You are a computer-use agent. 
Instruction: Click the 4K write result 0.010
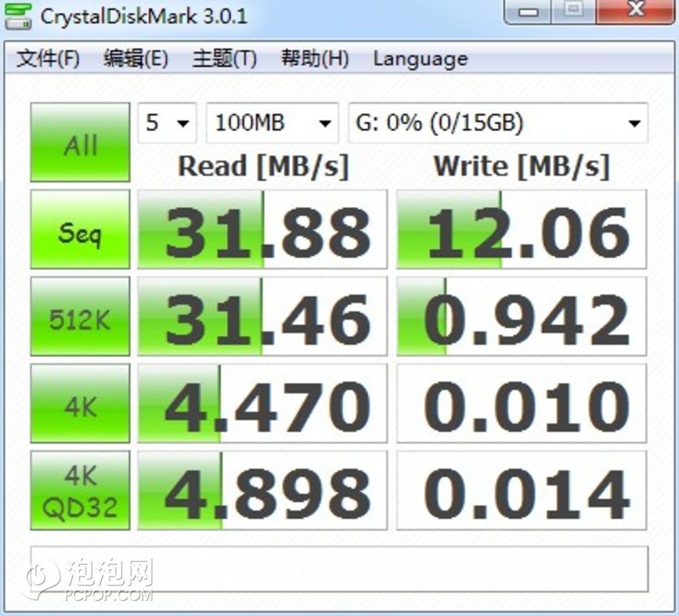(x=521, y=403)
